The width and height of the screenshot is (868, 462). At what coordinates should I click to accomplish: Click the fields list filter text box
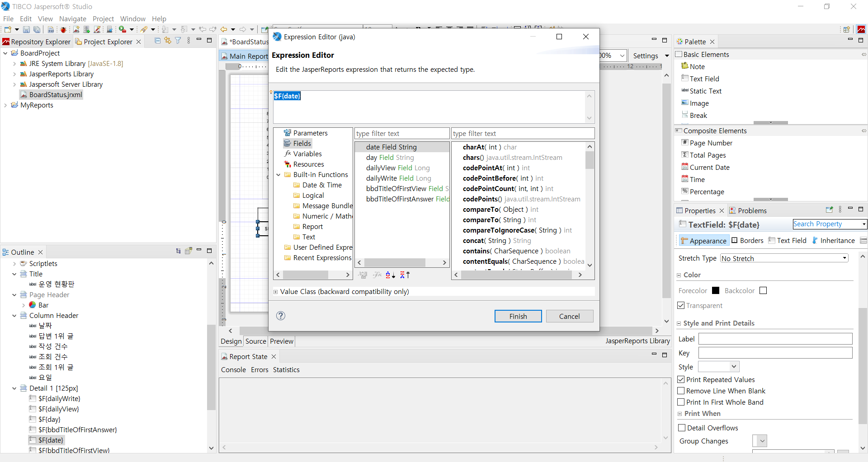coord(402,133)
